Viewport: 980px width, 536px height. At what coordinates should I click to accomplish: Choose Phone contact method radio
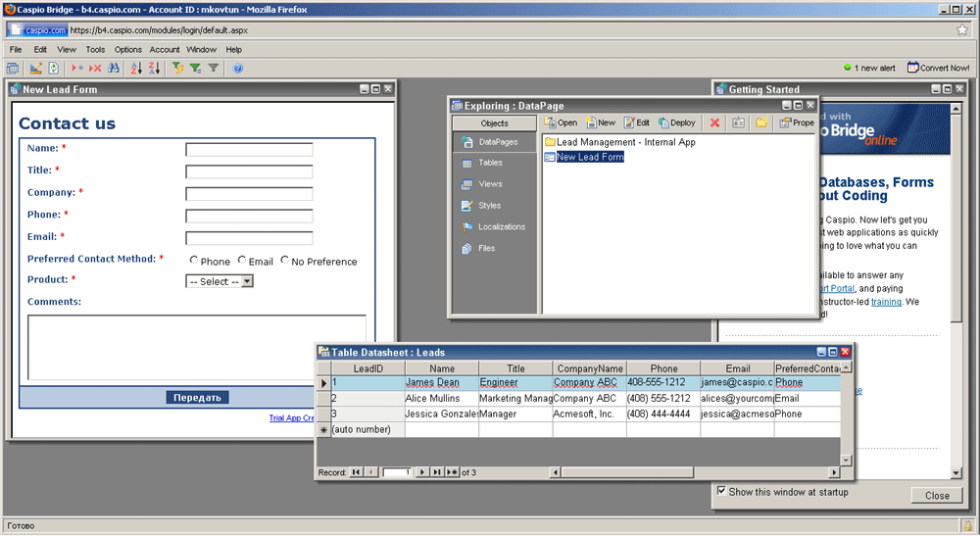(194, 261)
